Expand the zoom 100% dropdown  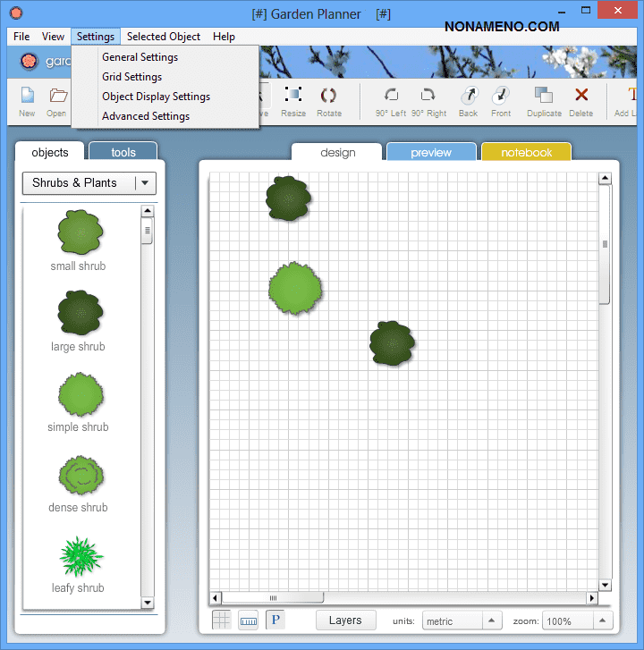click(604, 620)
